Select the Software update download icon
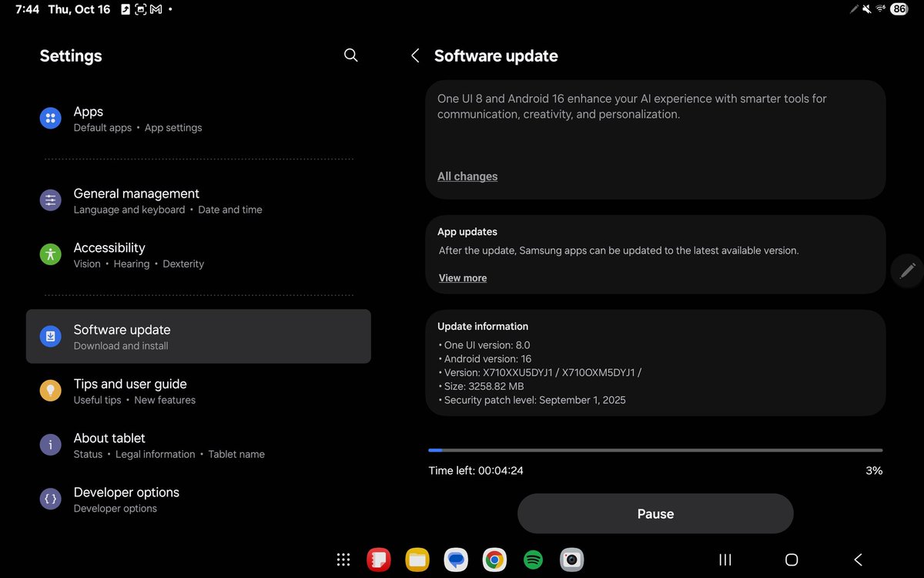Viewport: 924px width, 578px height. pos(50,336)
